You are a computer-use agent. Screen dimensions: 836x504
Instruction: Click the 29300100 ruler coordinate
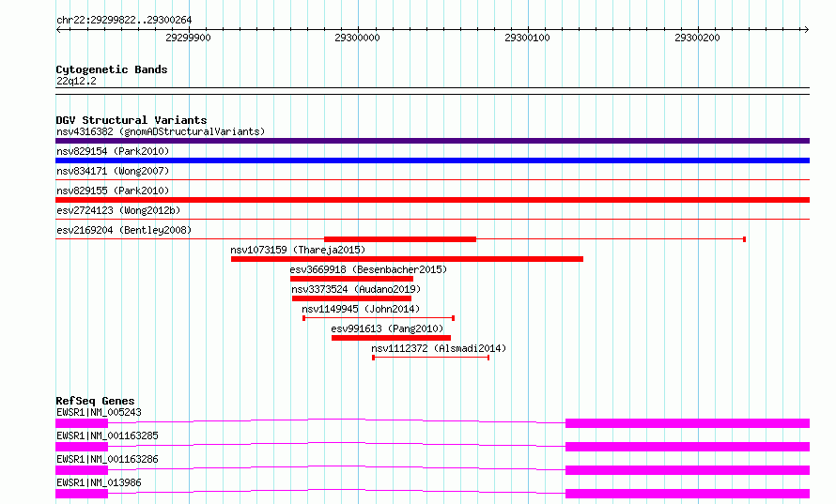click(527, 38)
